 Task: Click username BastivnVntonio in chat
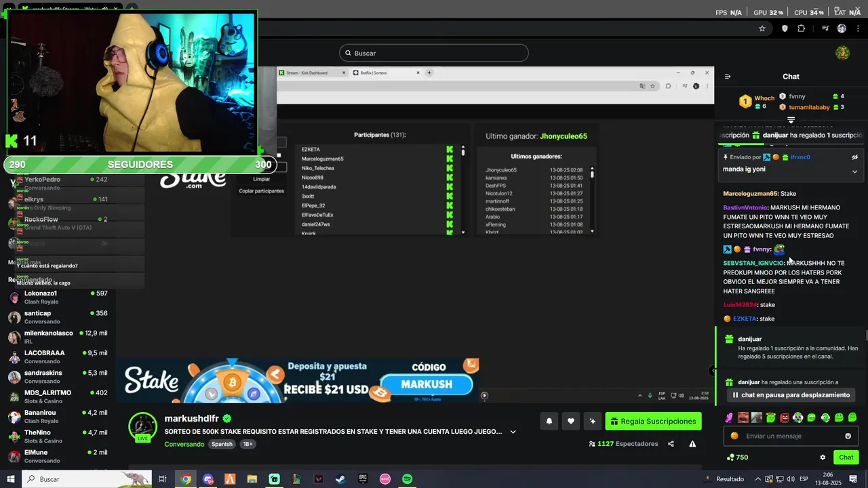[x=745, y=207]
